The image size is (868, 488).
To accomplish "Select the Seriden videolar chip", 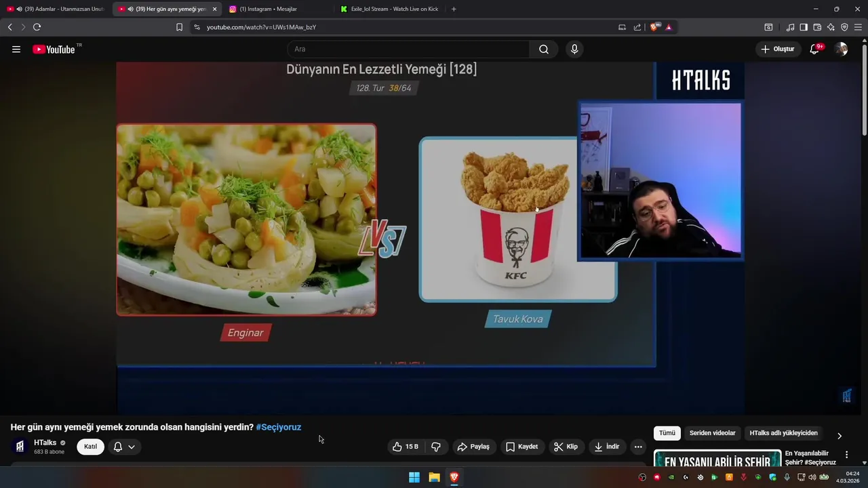I will (x=712, y=433).
